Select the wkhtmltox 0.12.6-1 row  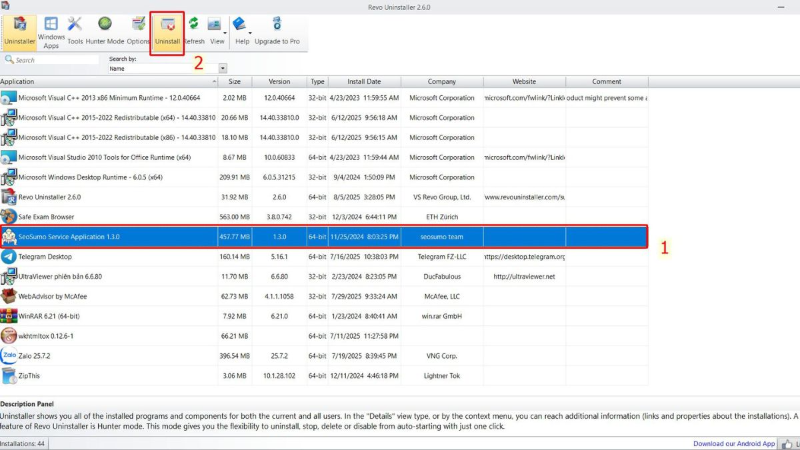[324, 336]
